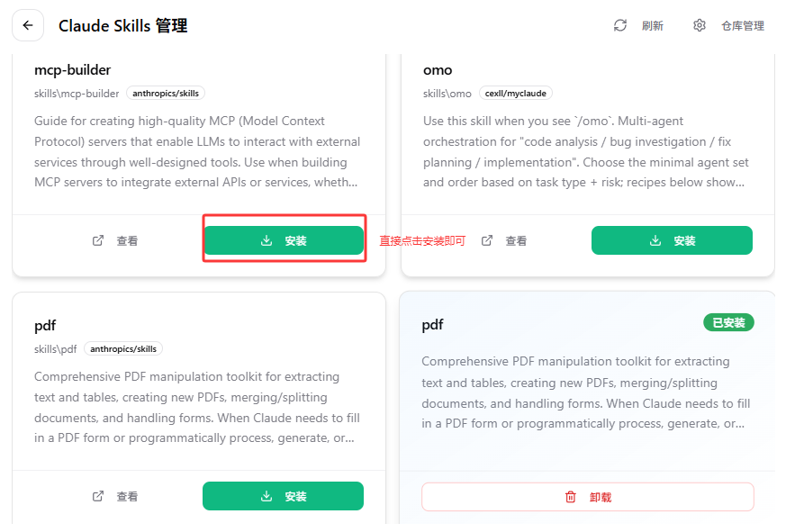Click the refresh icon
This screenshot has height=532, width=804.
[x=620, y=25]
